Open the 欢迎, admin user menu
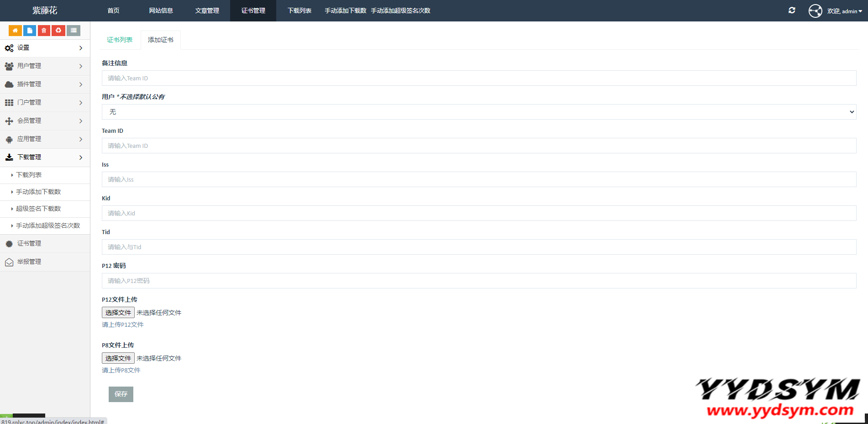Viewport: 868px width, 424px height. coord(844,11)
